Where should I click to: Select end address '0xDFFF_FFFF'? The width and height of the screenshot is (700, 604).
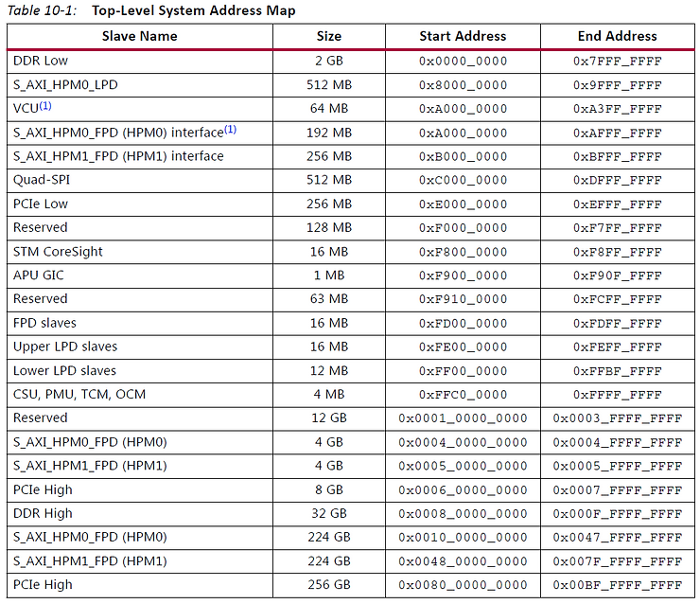[x=618, y=181]
